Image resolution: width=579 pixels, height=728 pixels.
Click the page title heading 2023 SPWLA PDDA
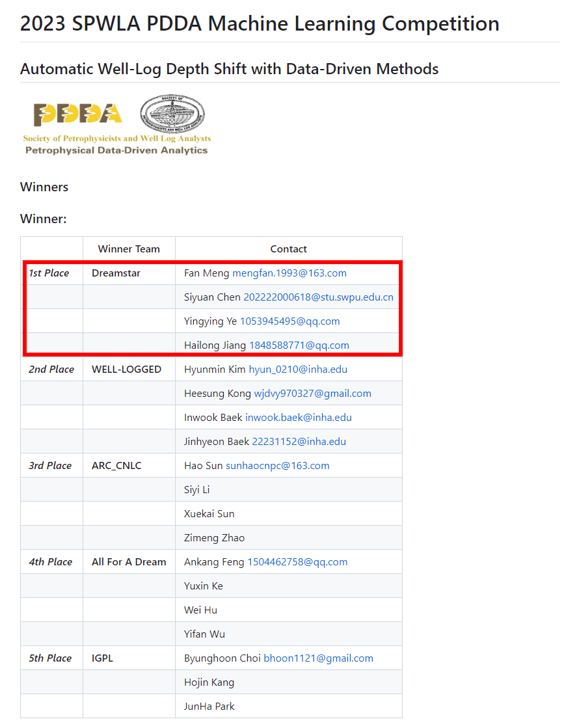pyautogui.click(x=260, y=24)
